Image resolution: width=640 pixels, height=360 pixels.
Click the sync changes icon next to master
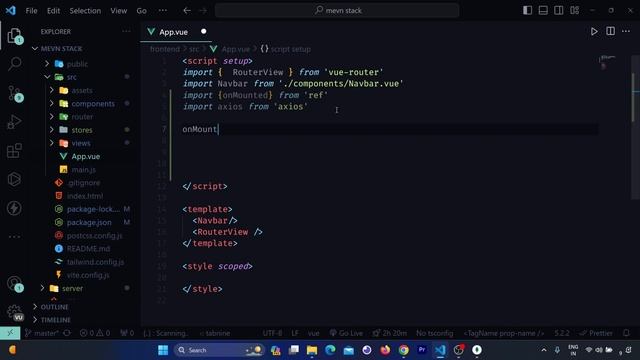coord(67,333)
